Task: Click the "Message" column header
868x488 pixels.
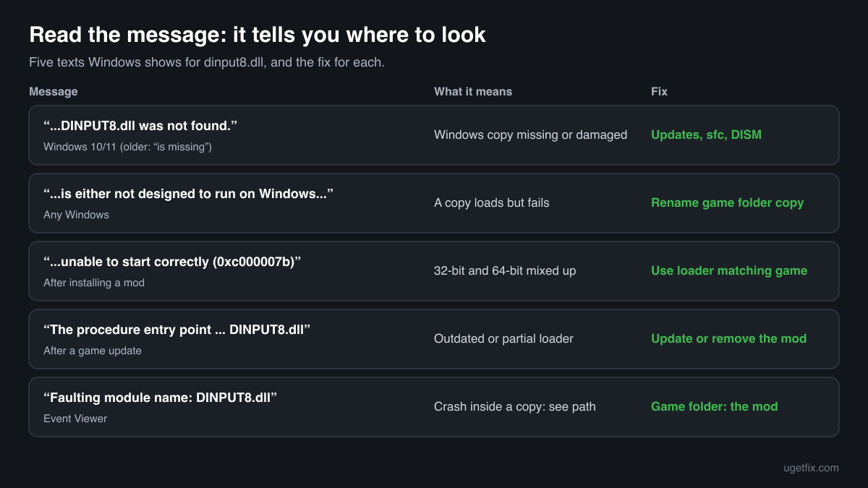Action: point(54,92)
